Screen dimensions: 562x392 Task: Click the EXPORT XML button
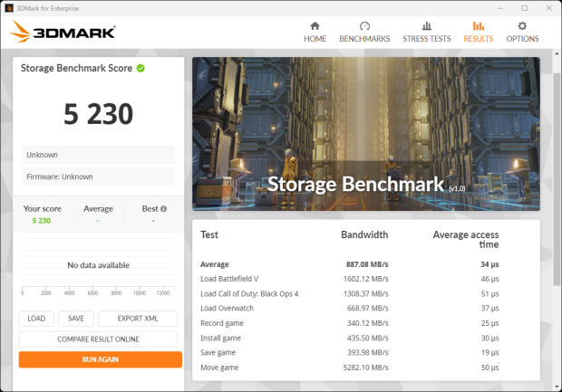click(x=138, y=319)
